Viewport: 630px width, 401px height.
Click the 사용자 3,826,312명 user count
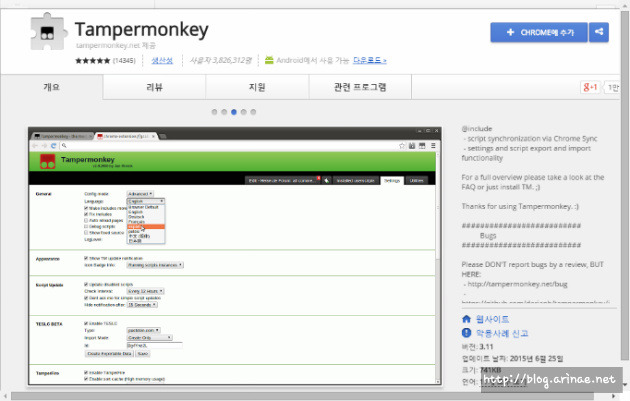(x=220, y=60)
